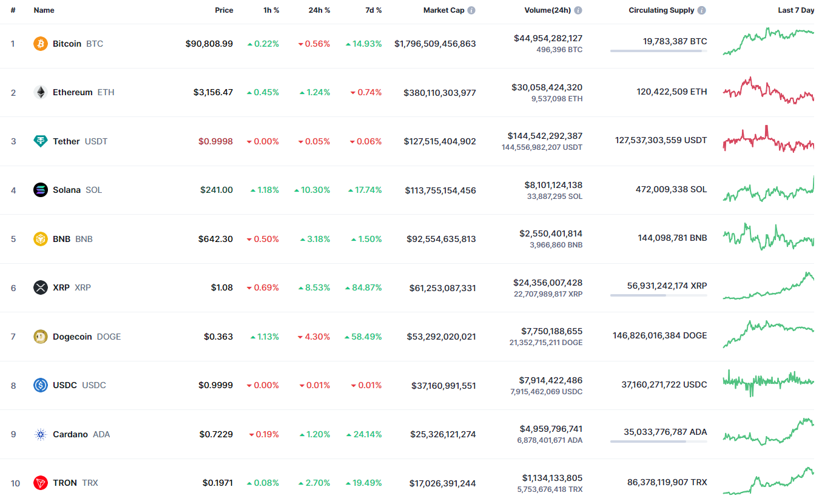The image size is (822, 504).
Task: Click the Market Cap info icon
Action: click(471, 10)
